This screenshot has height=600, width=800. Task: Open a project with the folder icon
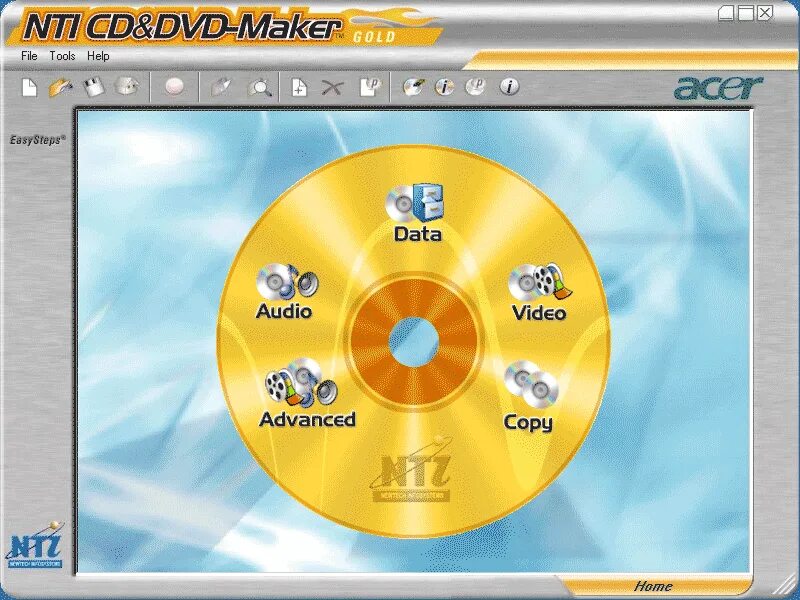(61, 87)
